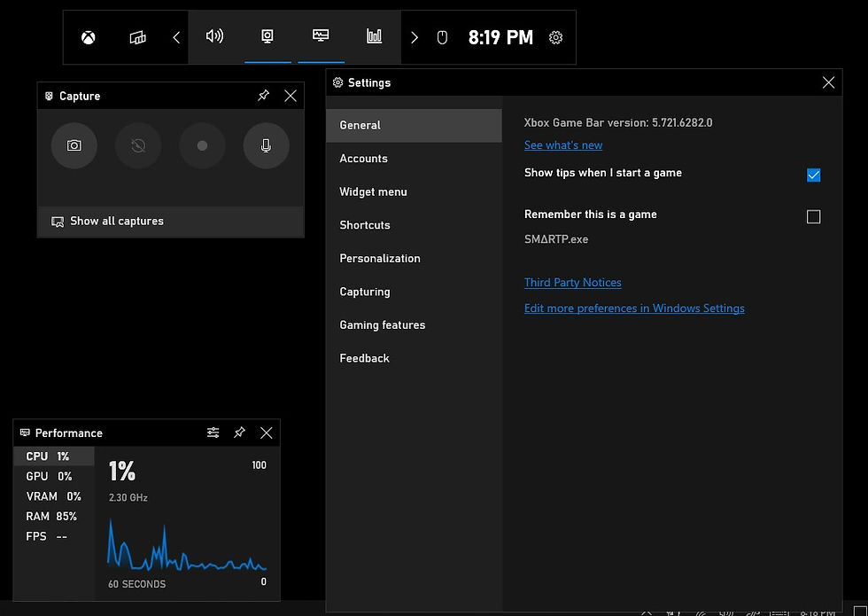Click the SMARTP.exe game name
The width and height of the screenshot is (868, 616).
coord(556,239)
